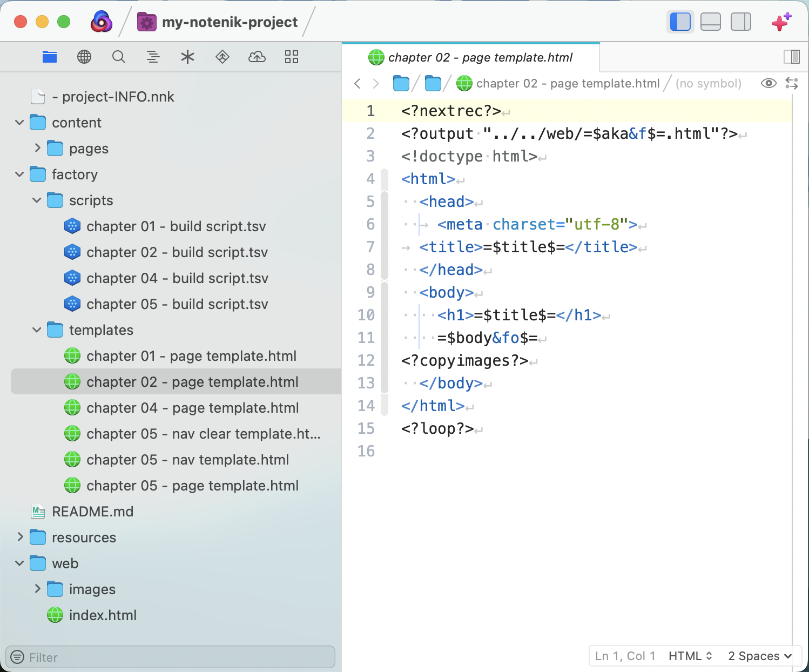809x672 pixels.
Task: Toggle the eye preview icon
Action: tap(768, 83)
